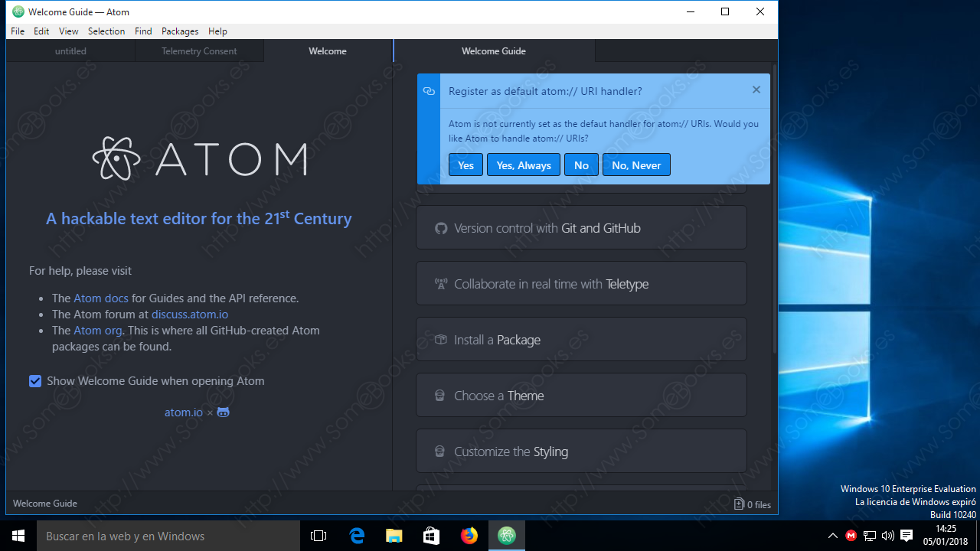
Task: Open the atom.io link
Action: (184, 412)
